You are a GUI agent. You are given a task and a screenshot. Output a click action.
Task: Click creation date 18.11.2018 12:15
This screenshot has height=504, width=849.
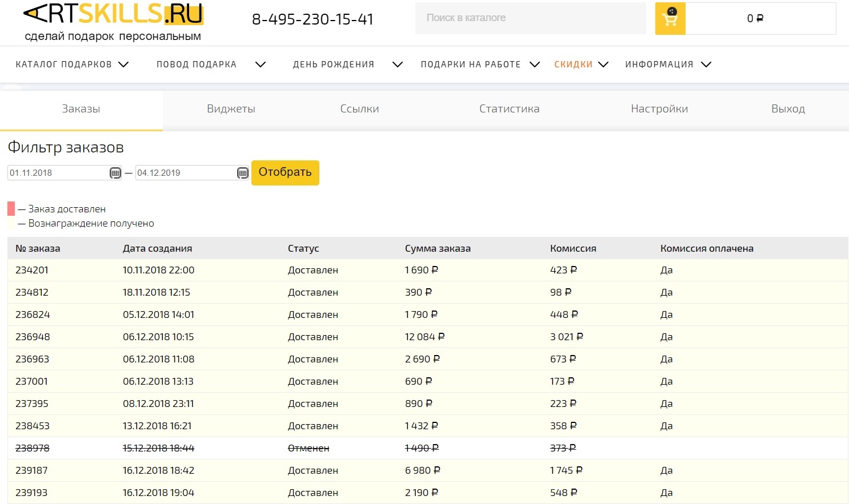tap(157, 292)
